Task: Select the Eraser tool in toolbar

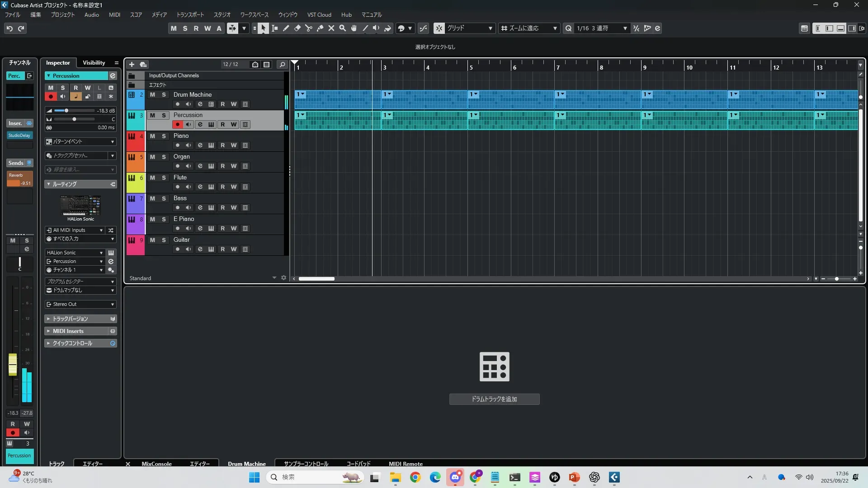Action: (x=297, y=28)
